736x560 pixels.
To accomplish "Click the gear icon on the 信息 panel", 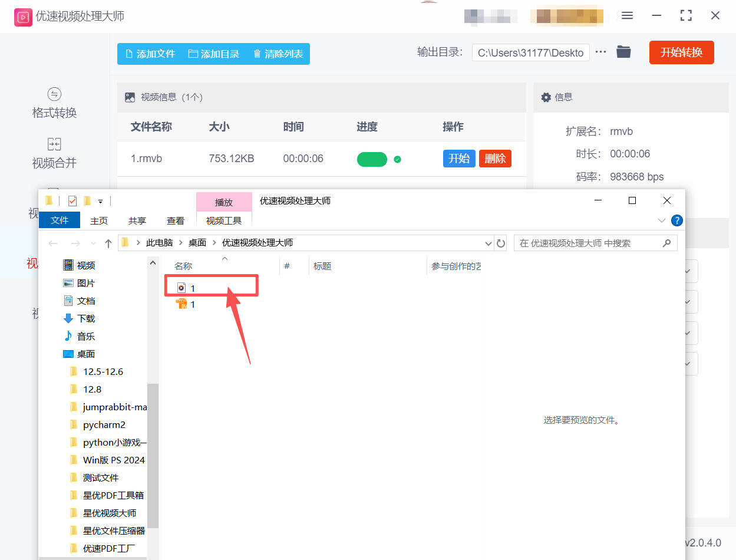I will tap(546, 97).
